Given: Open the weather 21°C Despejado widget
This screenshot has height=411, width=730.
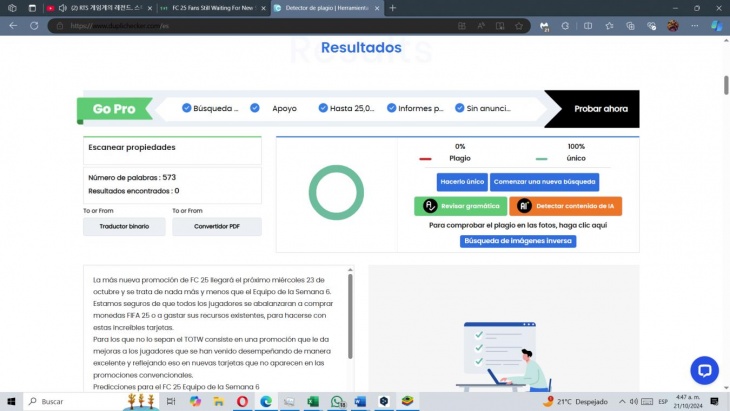Looking at the screenshot, I should coord(575,401).
